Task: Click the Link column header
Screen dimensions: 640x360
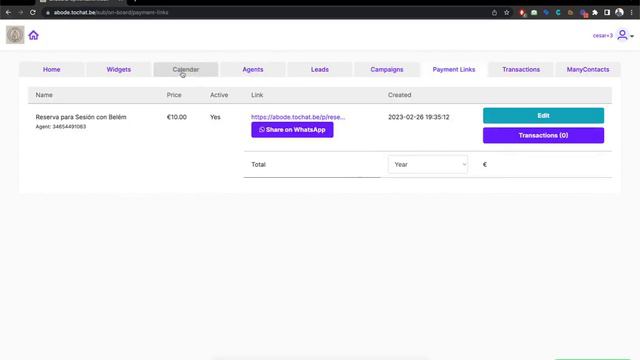Action: pyautogui.click(x=257, y=95)
